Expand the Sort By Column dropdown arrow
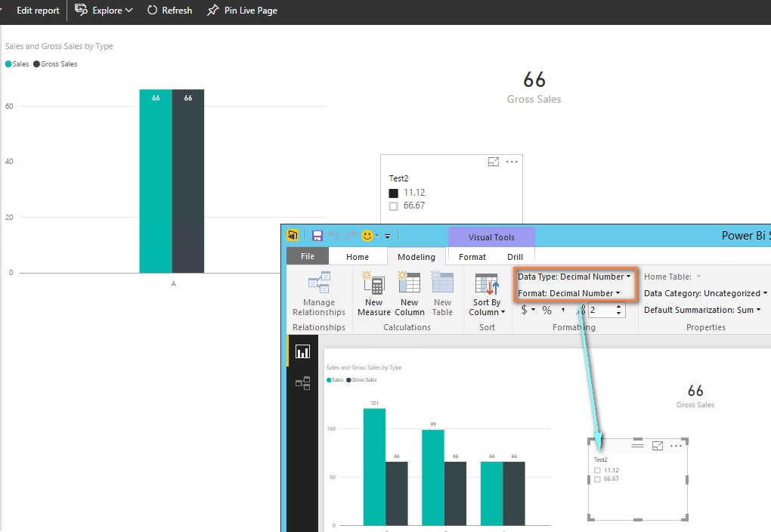Image resolution: width=771 pixels, height=532 pixels. point(503,312)
